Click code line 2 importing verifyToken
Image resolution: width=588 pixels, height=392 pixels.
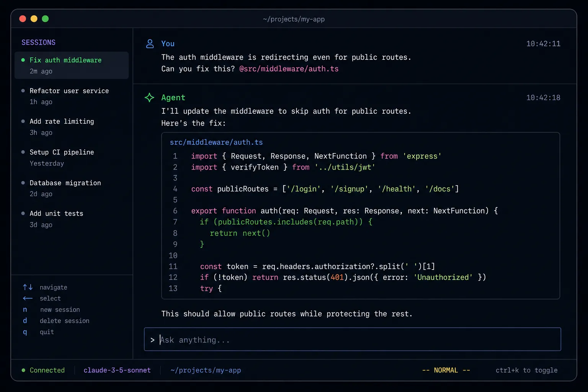coord(283,167)
